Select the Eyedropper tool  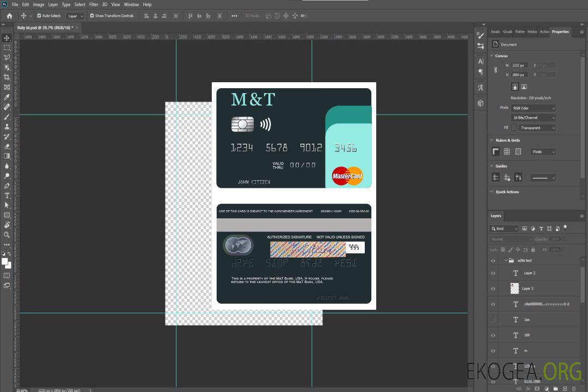7,97
